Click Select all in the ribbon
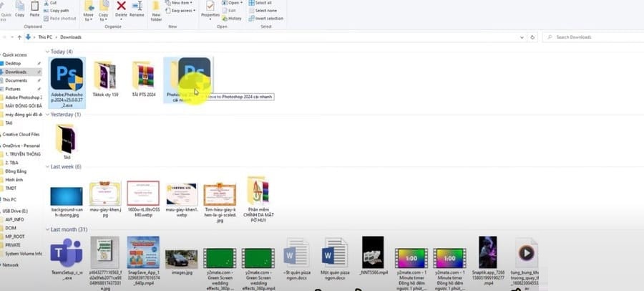This screenshot has width=644, height=291. click(x=260, y=3)
